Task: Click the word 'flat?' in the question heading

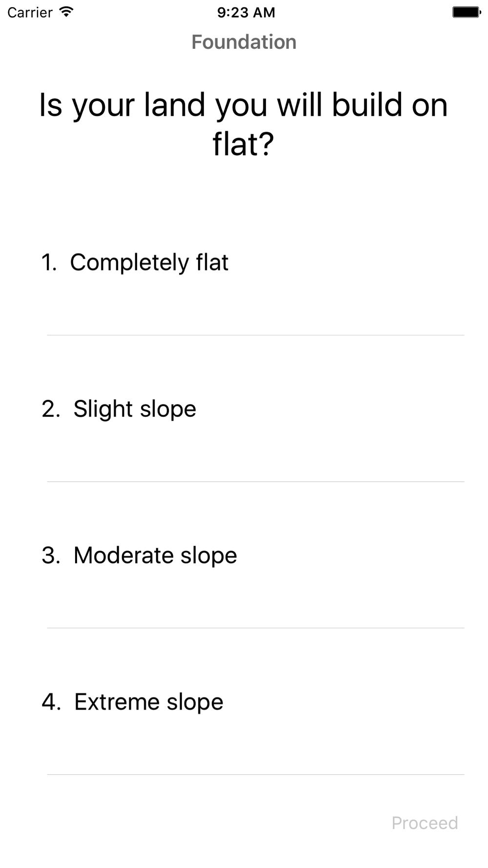Action: [244, 144]
